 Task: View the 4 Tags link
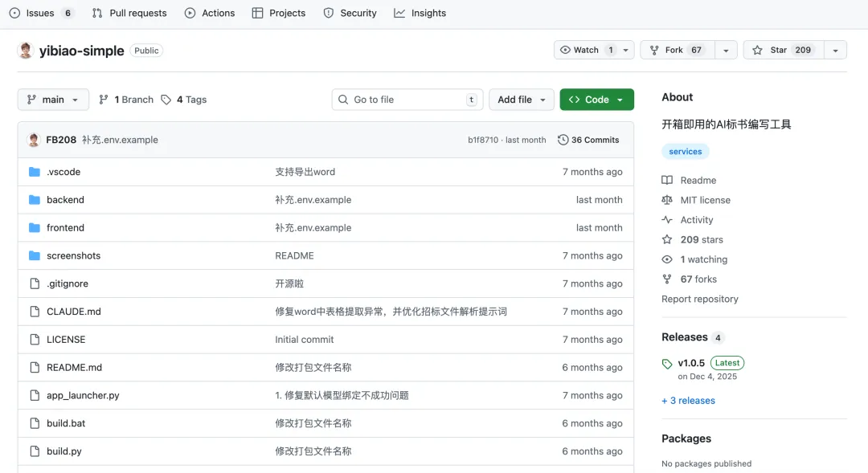(x=184, y=100)
